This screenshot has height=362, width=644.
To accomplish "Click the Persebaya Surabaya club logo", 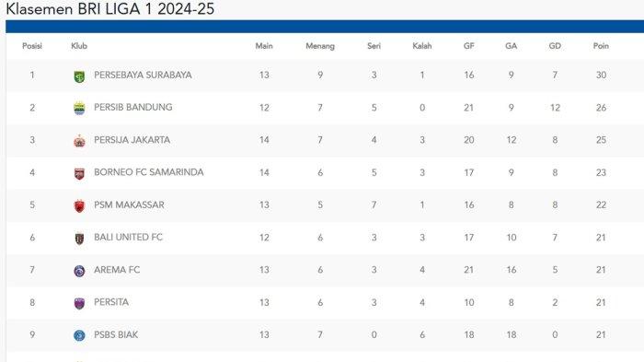I will [x=79, y=76].
